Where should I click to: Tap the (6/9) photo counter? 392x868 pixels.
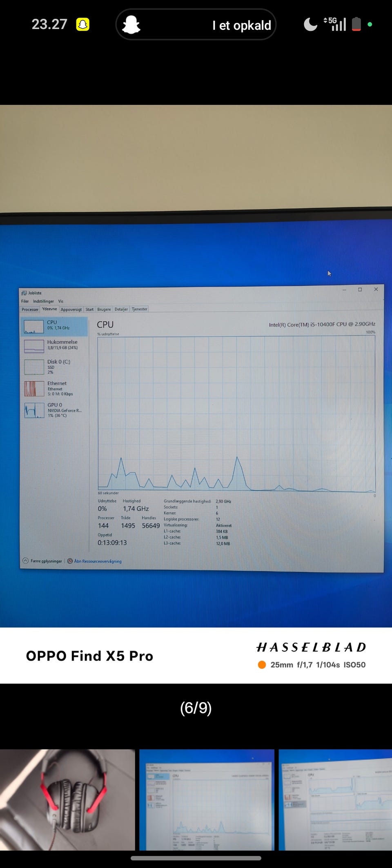coord(196,708)
